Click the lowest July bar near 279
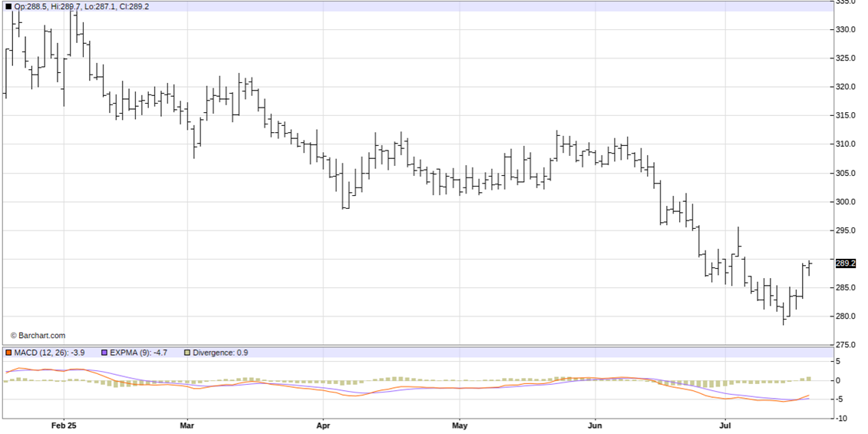 784,313
